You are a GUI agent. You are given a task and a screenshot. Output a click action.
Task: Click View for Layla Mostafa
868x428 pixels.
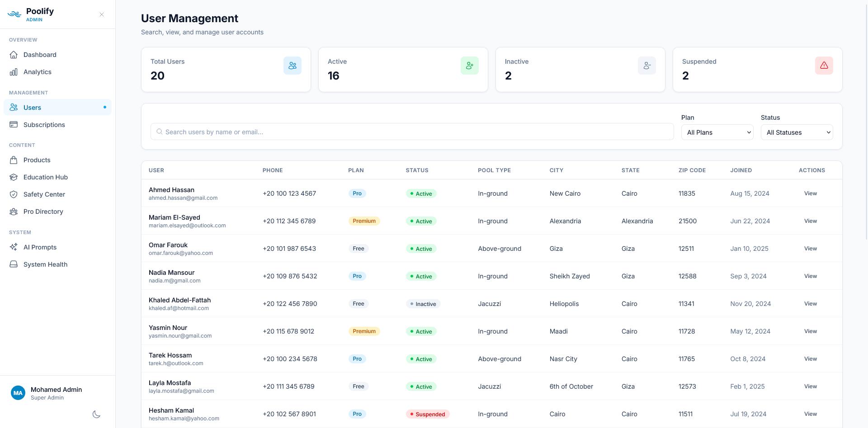810,386
